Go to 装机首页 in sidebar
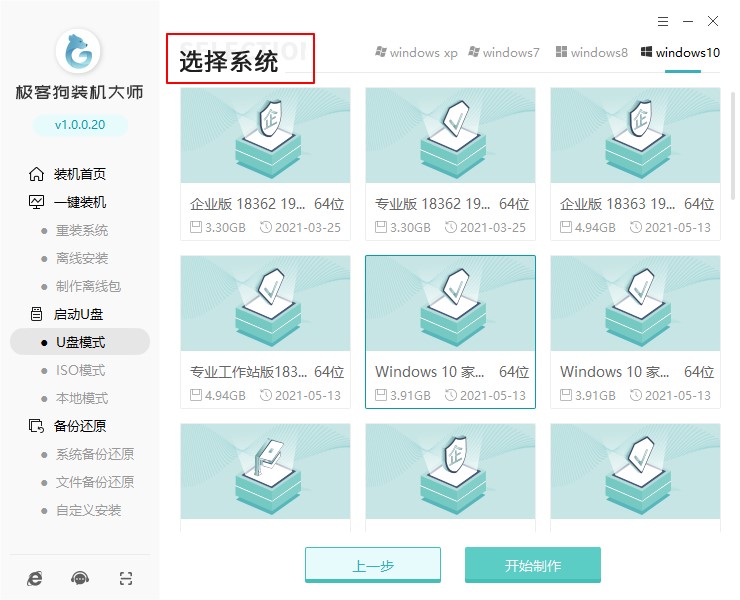The image size is (740, 600). [80, 174]
